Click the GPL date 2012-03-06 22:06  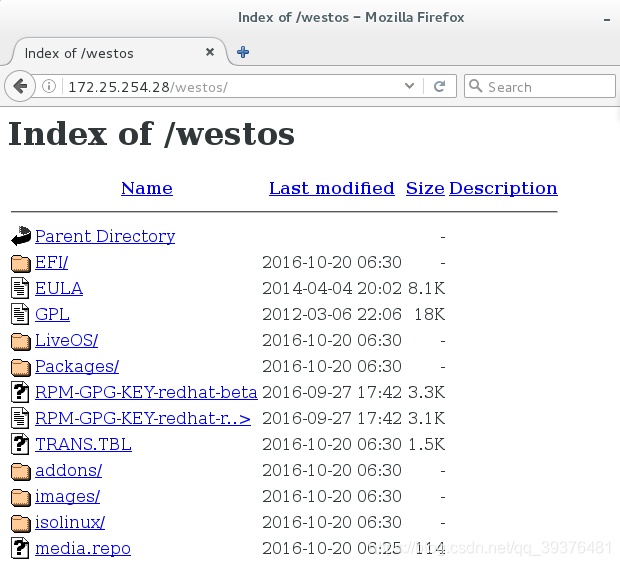point(332,314)
